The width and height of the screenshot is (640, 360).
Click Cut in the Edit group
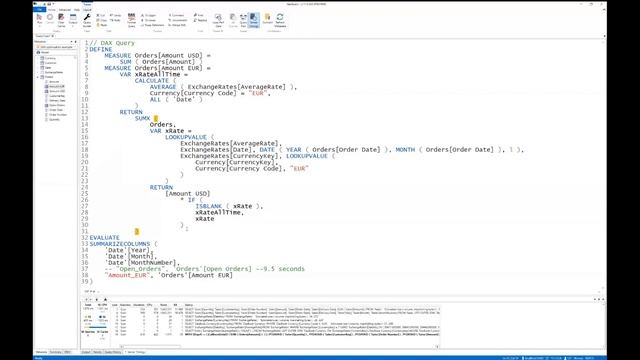101,16
